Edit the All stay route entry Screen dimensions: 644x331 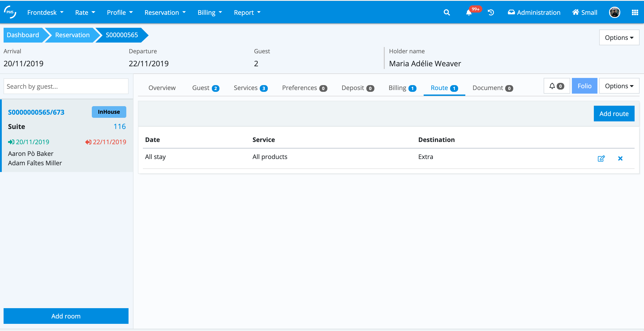coord(601,158)
